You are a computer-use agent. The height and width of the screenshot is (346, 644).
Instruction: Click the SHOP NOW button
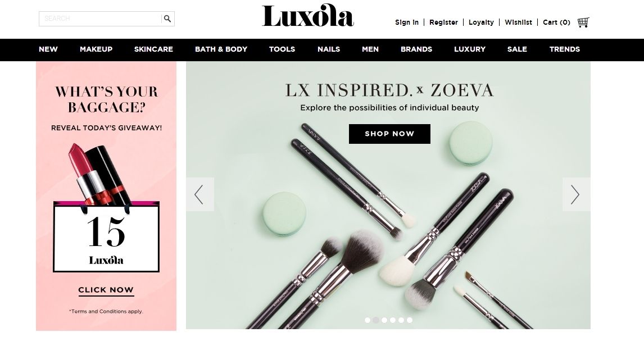tap(389, 134)
